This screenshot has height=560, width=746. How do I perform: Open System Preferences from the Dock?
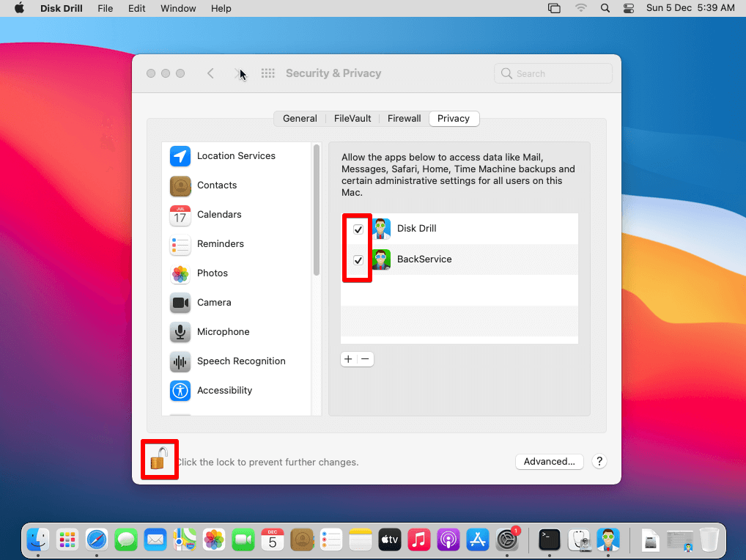(507, 540)
